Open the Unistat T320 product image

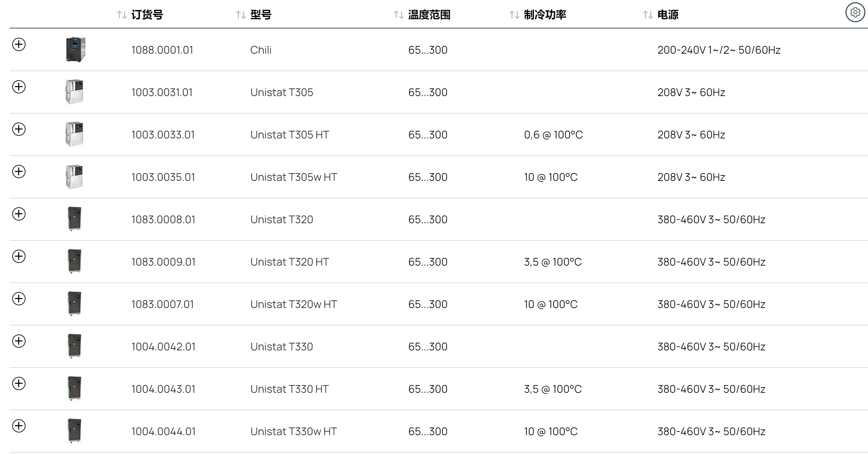point(75,219)
